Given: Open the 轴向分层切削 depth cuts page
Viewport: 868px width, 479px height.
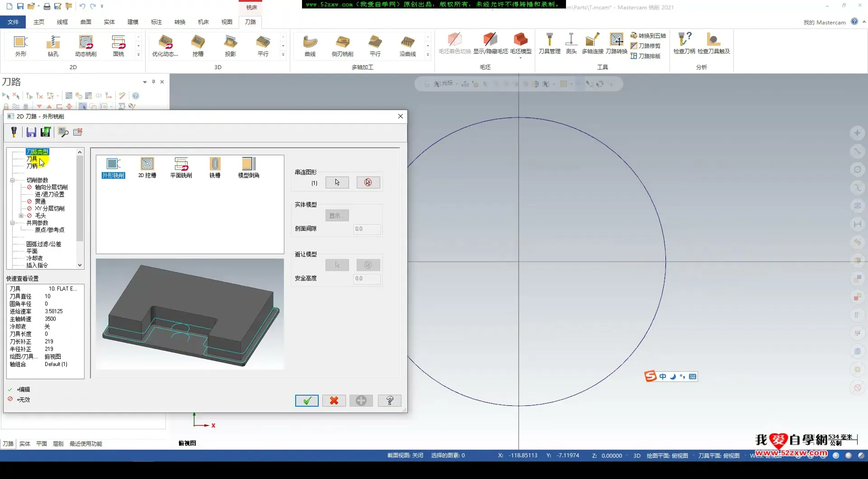Looking at the screenshot, I should 51,187.
